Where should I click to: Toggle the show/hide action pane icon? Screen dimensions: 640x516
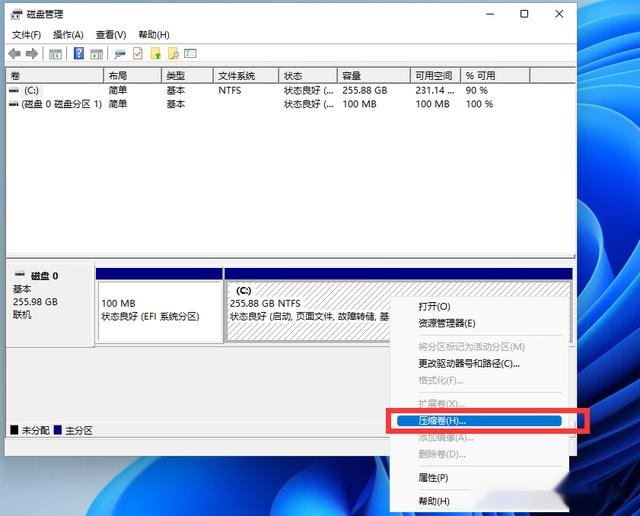click(x=96, y=53)
